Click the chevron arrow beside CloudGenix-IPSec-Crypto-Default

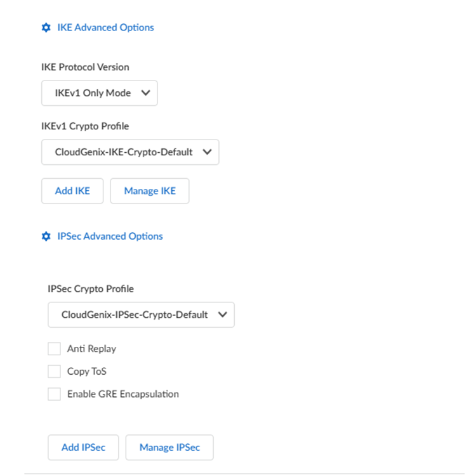(221, 315)
